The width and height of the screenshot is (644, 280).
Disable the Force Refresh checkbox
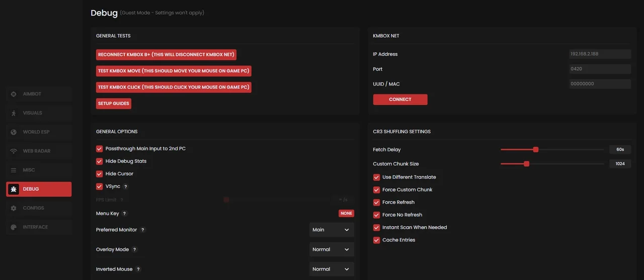pyautogui.click(x=376, y=202)
